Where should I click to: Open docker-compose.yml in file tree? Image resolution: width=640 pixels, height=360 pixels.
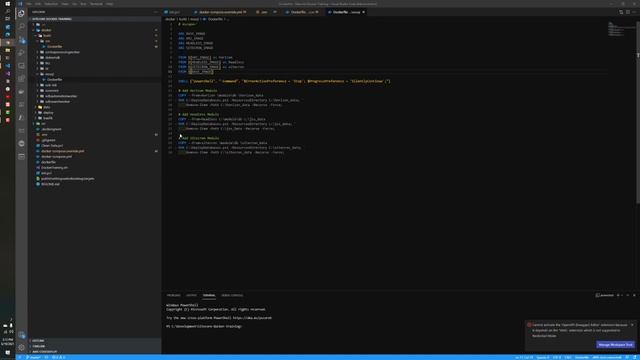click(x=56, y=157)
